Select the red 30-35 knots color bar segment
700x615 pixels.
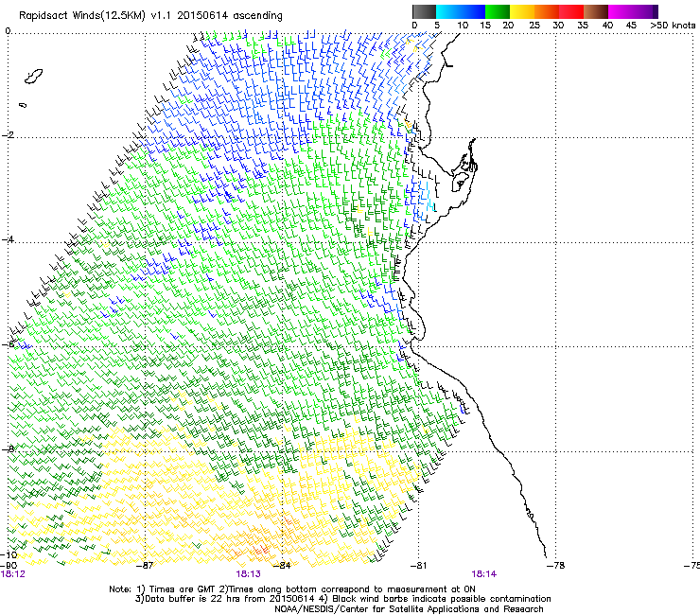(571, 11)
